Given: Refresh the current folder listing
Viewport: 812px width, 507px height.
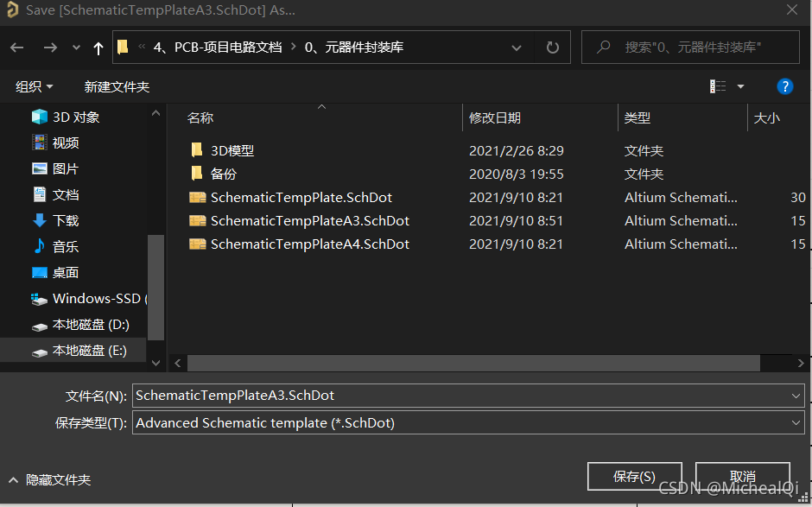Looking at the screenshot, I should [x=553, y=48].
